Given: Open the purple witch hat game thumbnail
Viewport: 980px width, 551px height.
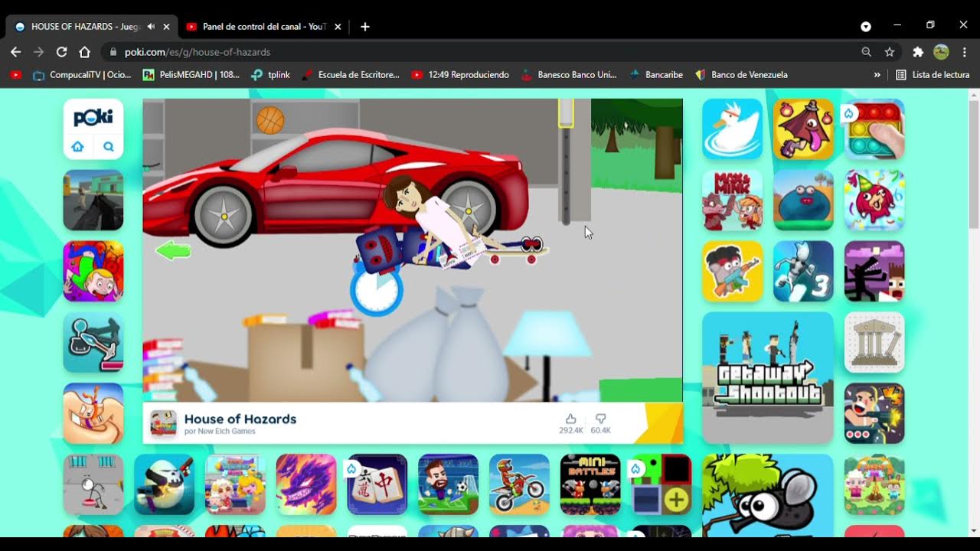Looking at the screenshot, I should pos(803,129).
